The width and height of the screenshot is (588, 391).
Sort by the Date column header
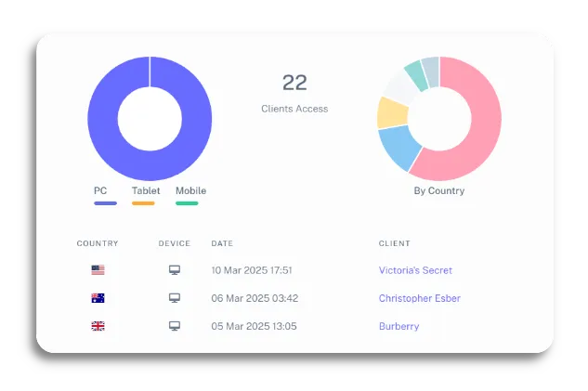tap(222, 243)
